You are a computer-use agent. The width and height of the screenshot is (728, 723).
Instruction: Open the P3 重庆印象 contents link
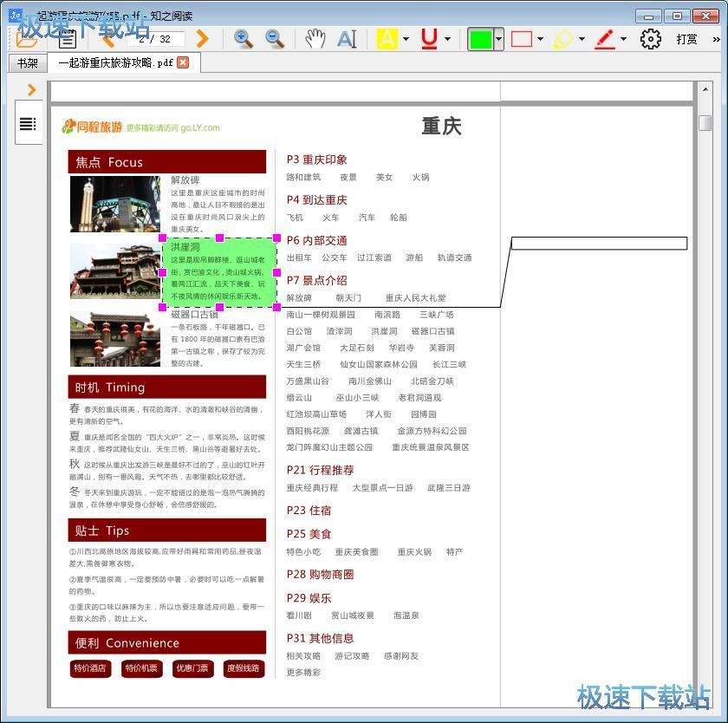316,160
